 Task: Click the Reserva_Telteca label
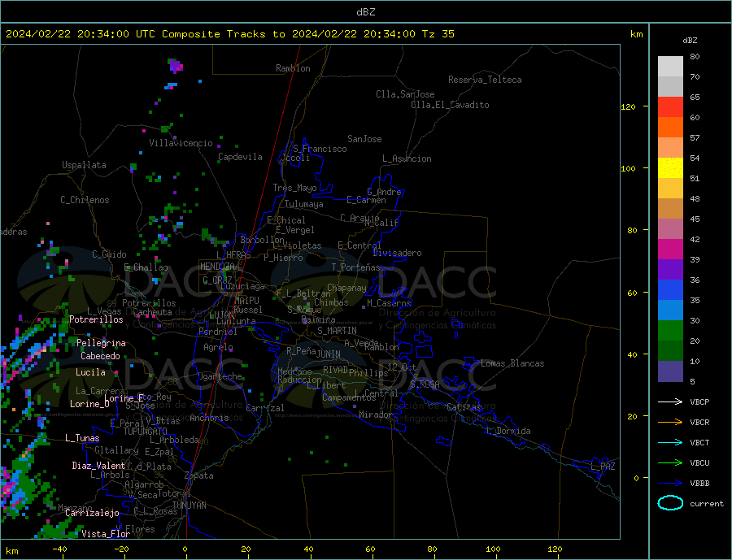click(x=485, y=80)
